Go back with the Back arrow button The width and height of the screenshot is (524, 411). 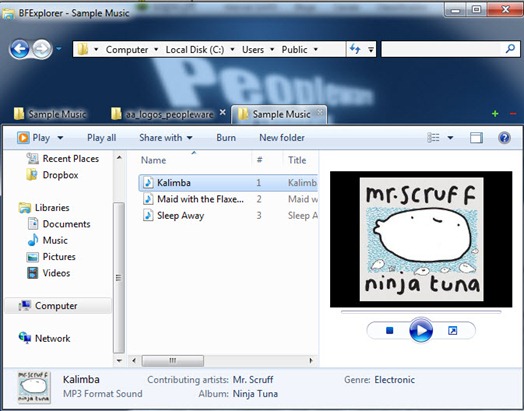point(20,49)
